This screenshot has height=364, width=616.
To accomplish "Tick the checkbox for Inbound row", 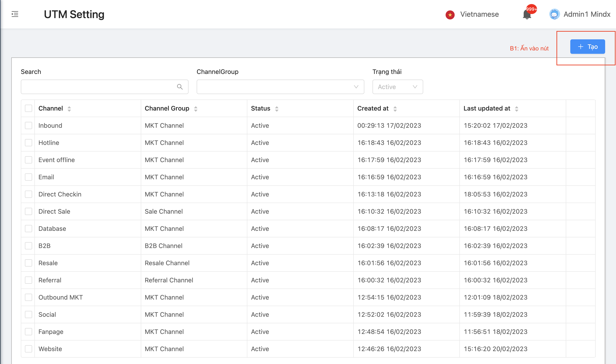I will tap(29, 125).
